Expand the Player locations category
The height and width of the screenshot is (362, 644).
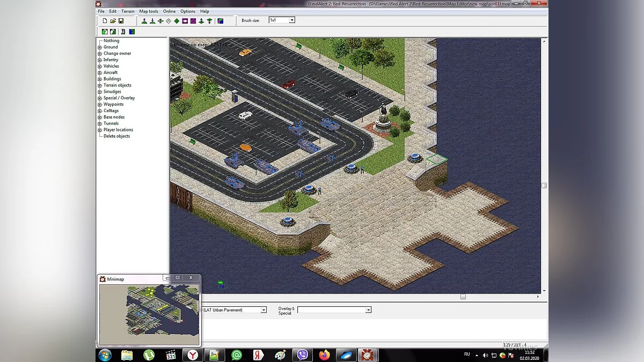coord(99,129)
